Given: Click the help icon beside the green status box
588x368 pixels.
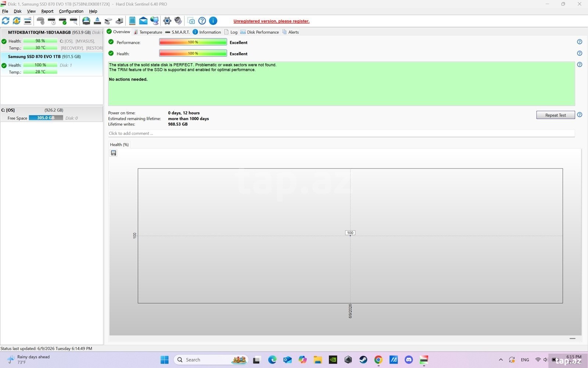Looking at the screenshot, I should (x=580, y=64).
